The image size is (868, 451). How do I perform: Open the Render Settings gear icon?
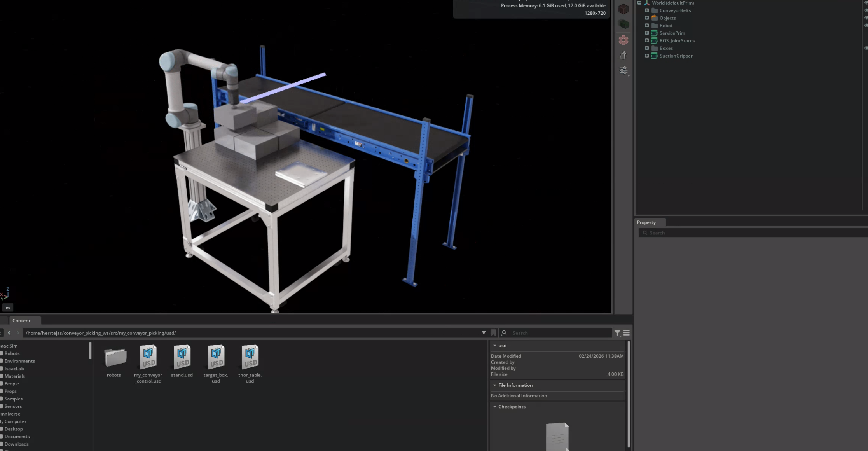623,40
